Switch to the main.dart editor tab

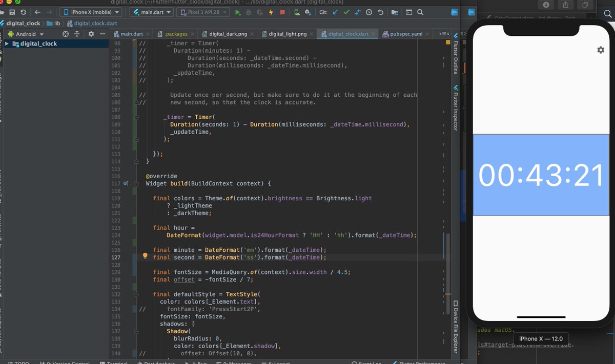click(132, 34)
